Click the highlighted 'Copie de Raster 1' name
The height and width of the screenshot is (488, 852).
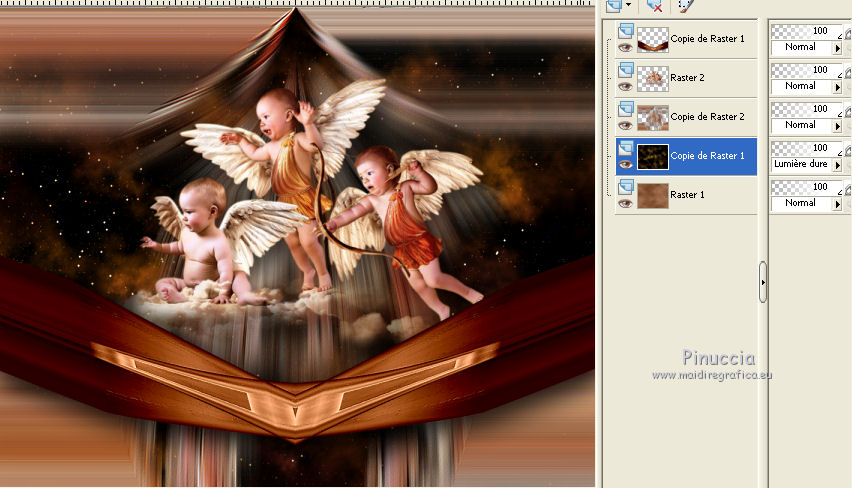pyautogui.click(x=707, y=156)
